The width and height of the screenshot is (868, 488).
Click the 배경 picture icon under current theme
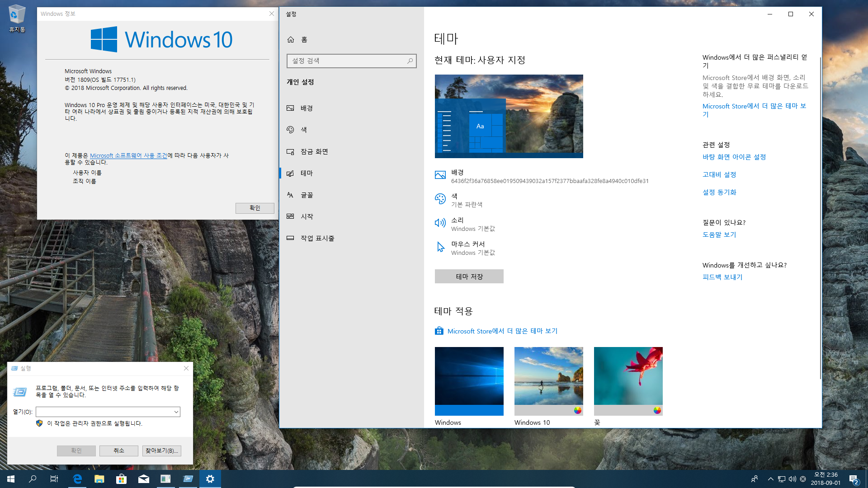440,175
